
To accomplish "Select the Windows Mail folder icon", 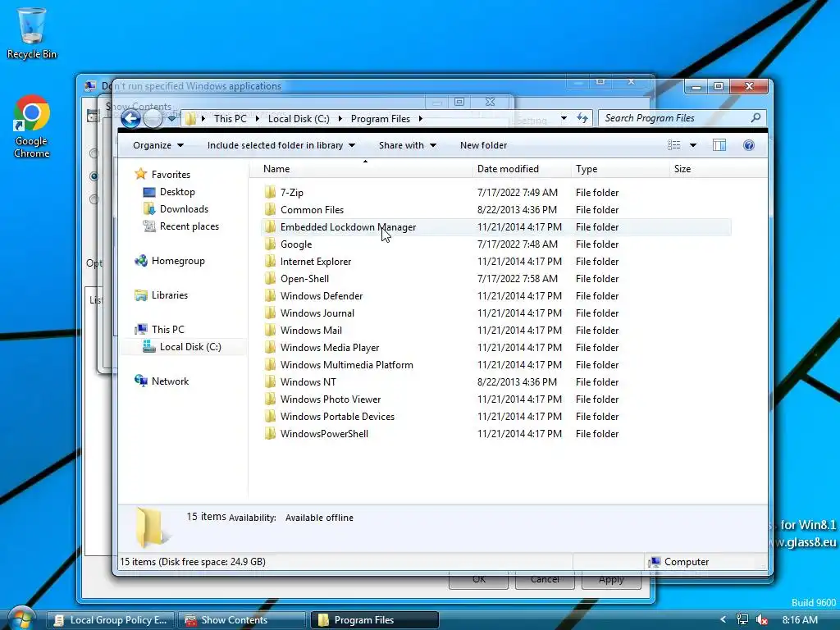I will pos(271,330).
